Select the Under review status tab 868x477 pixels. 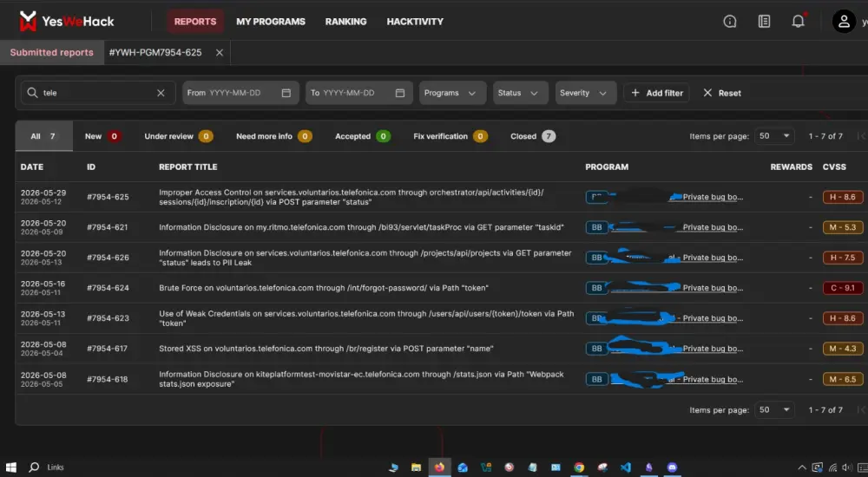[x=178, y=136]
